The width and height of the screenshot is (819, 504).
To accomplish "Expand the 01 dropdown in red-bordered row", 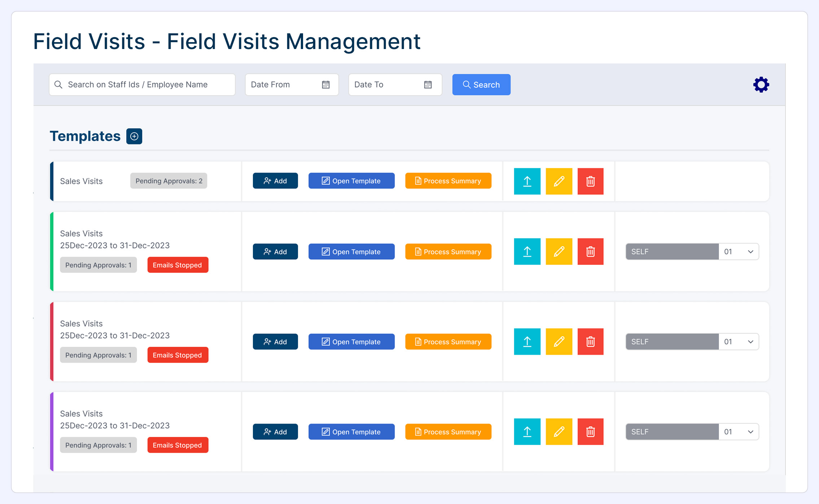I will click(739, 342).
